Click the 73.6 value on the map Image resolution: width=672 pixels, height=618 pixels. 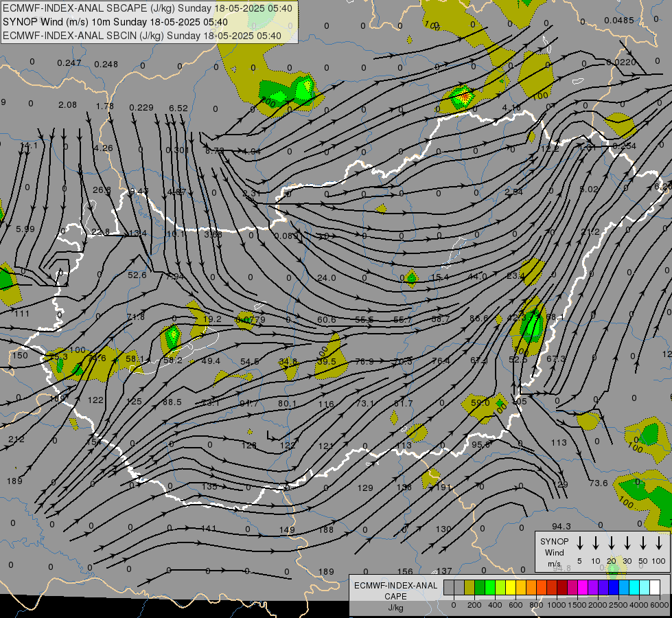click(x=599, y=483)
